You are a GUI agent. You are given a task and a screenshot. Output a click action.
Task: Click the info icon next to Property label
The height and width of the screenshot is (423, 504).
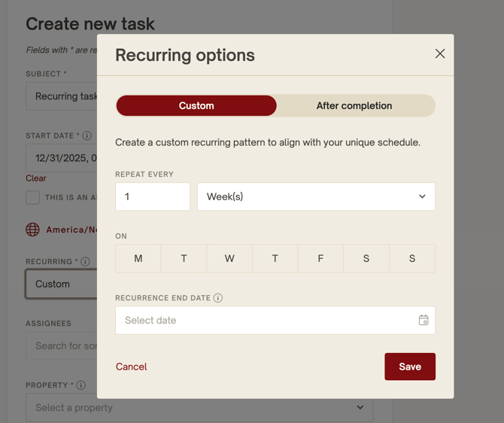[x=80, y=385]
